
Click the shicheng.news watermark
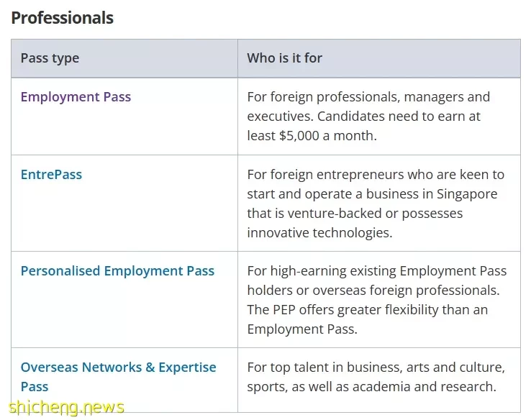[67, 408]
